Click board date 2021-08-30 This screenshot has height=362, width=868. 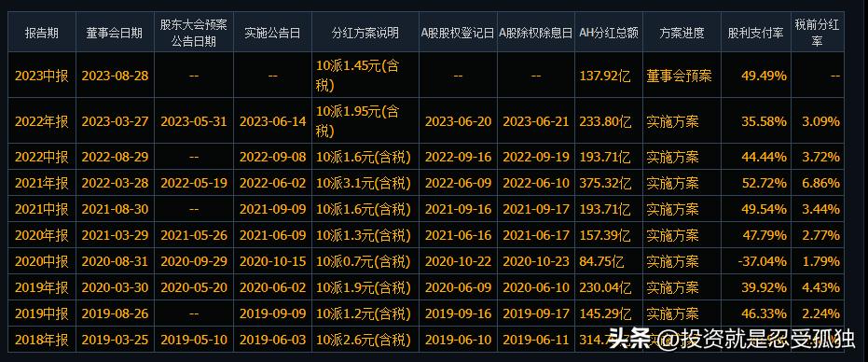115,209
